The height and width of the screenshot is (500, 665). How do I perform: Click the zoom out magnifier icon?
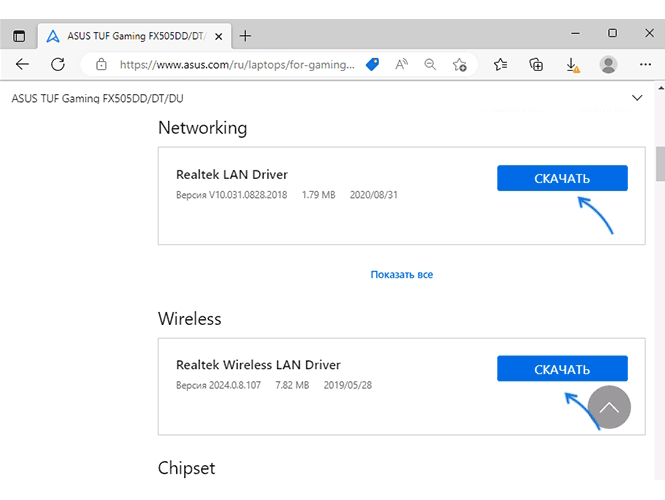pos(430,64)
